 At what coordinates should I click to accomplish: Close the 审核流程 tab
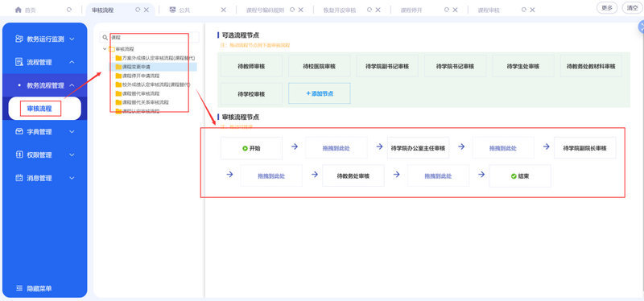[x=147, y=10]
